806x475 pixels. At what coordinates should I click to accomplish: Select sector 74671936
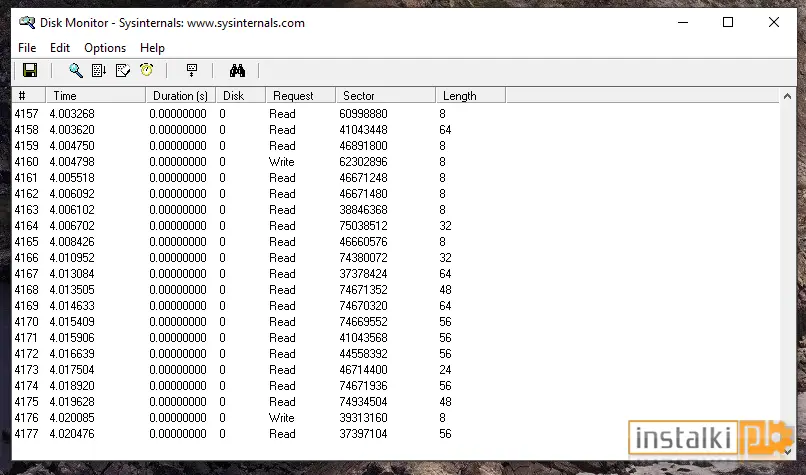coord(363,386)
